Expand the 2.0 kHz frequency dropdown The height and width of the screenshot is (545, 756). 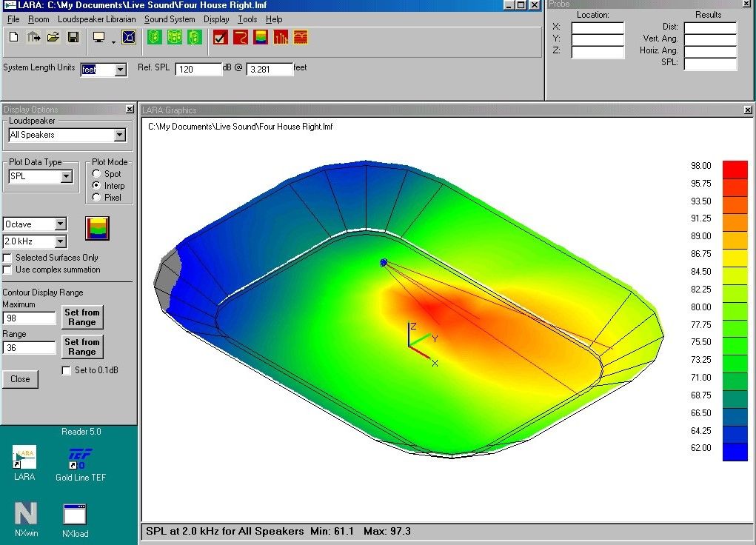61,241
